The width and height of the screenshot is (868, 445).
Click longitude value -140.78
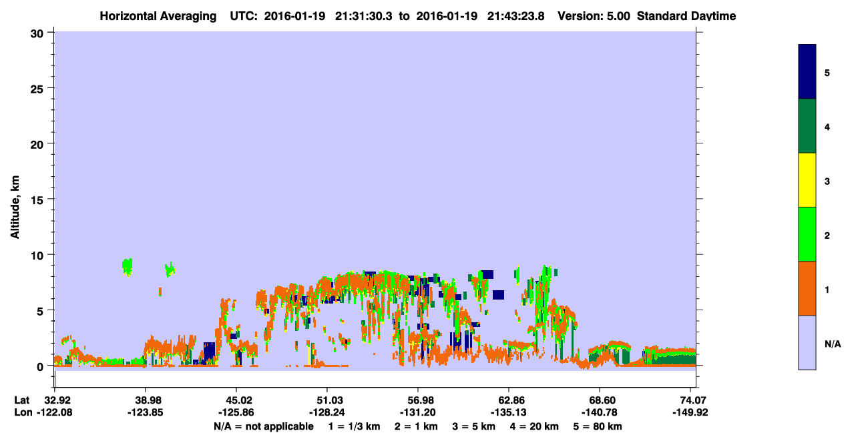click(x=600, y=412)
